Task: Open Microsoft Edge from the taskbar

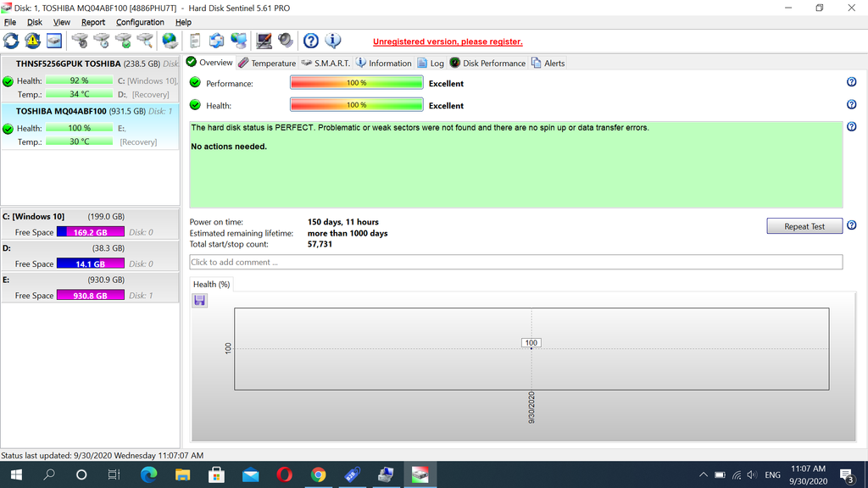Action: coord(148,474)
